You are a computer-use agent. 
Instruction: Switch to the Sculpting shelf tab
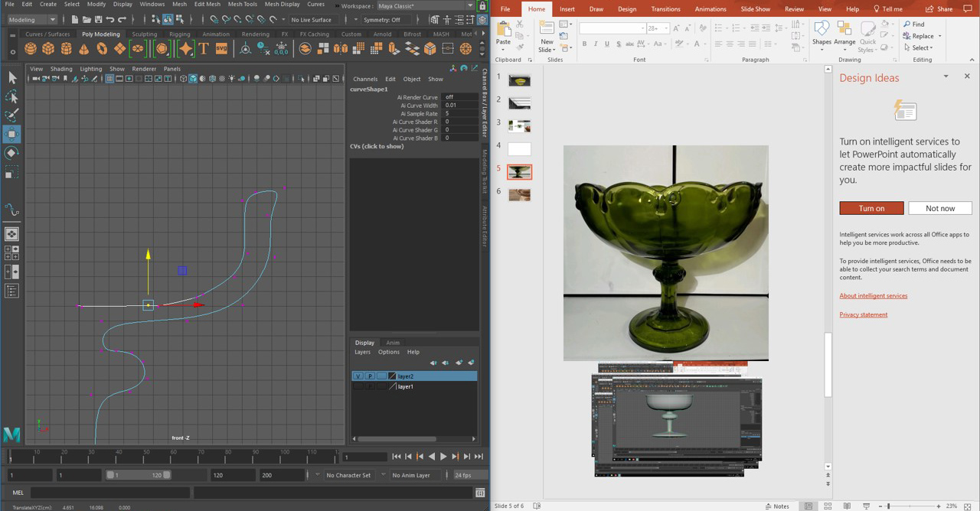pyautogui.click(x=144, y=34)
